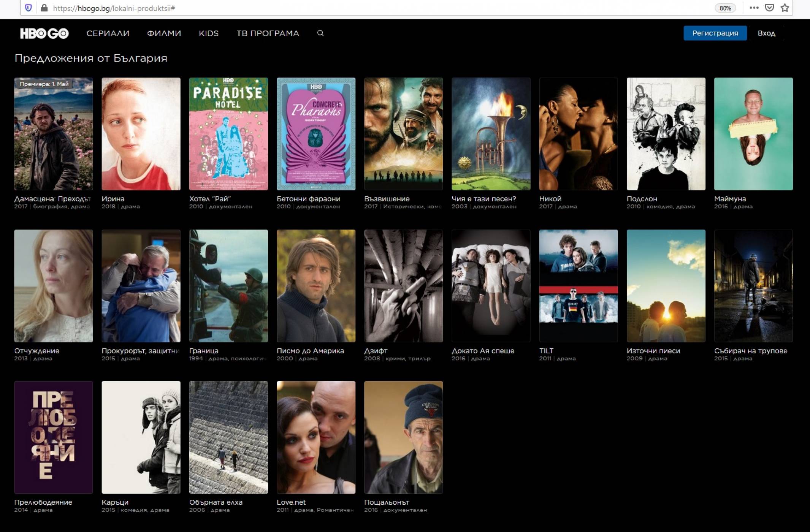Open the Граница movie poster
Viewport: 810px width, 532px height.
[x=228, y=286]
